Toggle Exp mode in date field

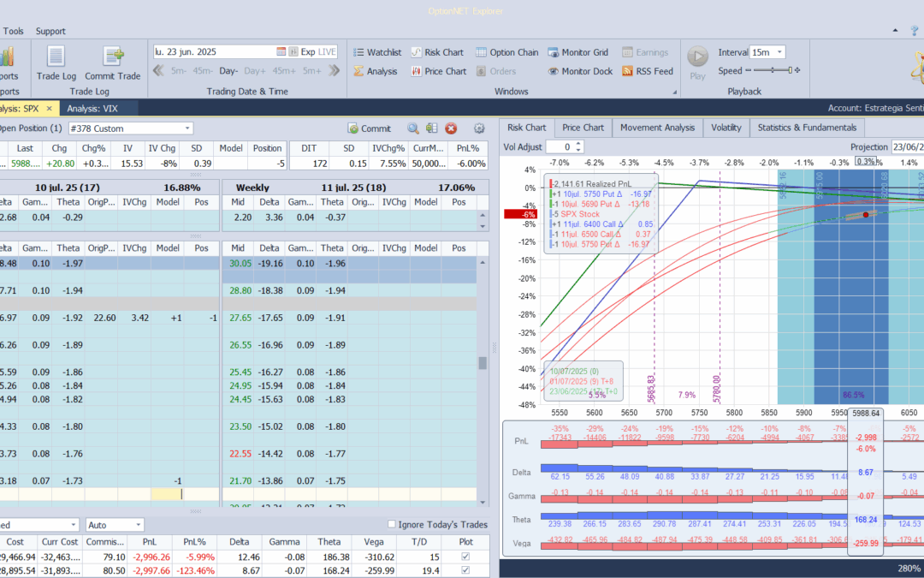(308, 52)
